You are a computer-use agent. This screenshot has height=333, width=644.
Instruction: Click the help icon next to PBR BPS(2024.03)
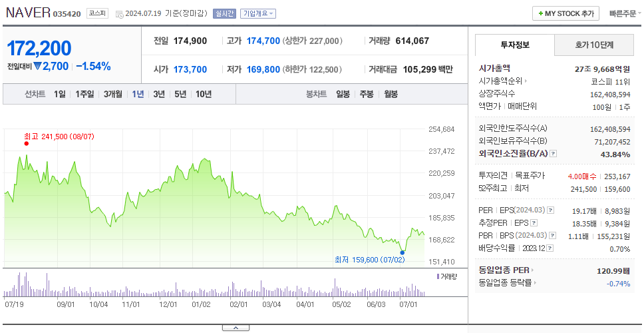click(x=553, y=236)
